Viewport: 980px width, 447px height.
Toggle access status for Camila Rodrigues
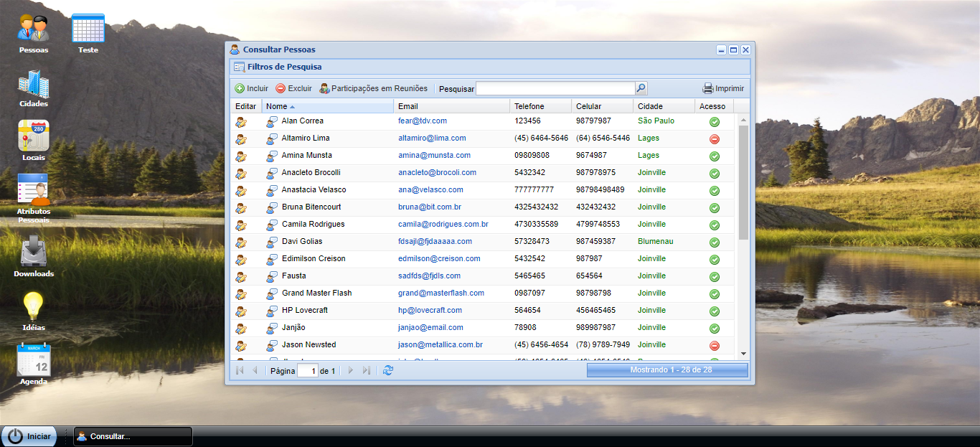pos(715,225)
